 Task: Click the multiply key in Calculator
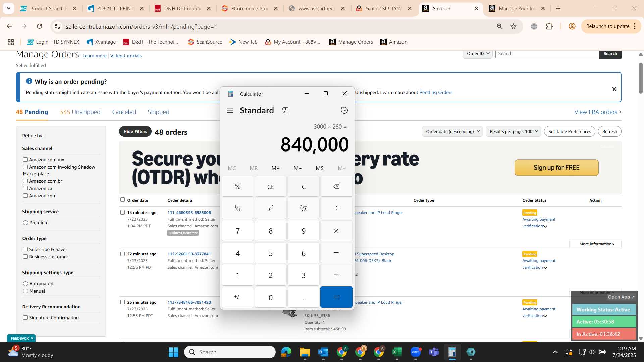(336, 231)
